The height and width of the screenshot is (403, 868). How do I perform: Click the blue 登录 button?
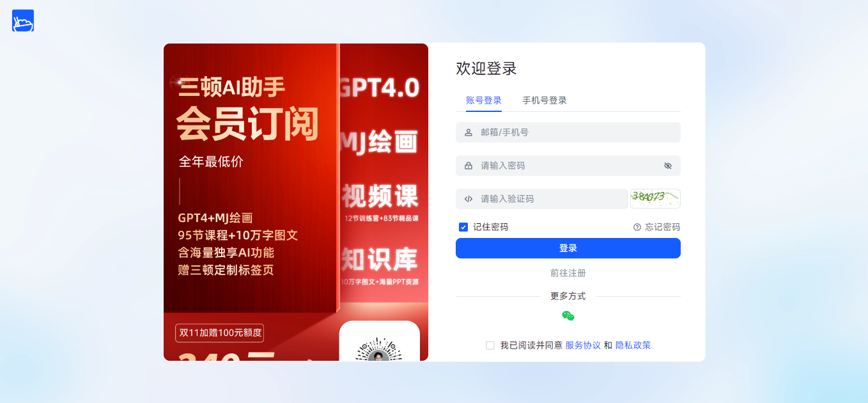coord(568,248)
